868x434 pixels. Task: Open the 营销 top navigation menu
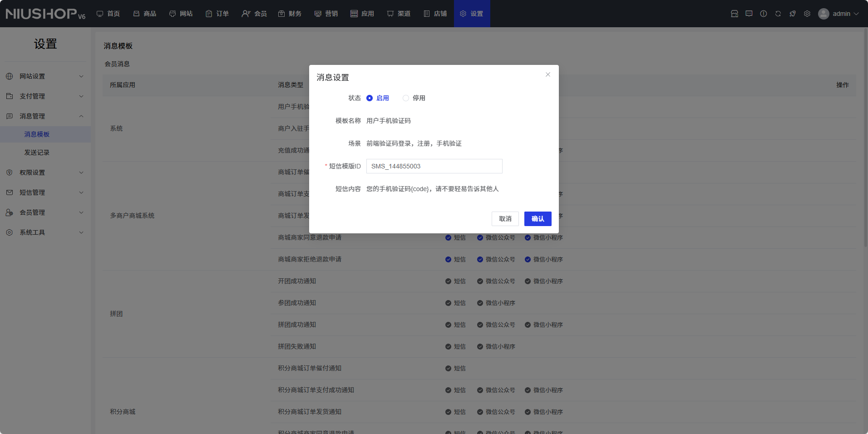pos(326,14)
